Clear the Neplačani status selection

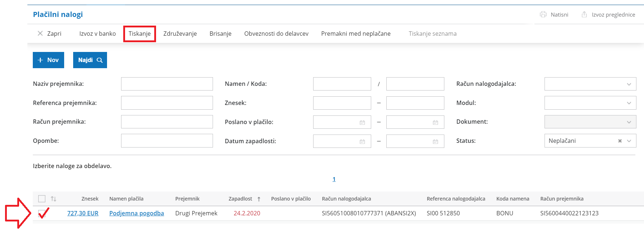(620, 141)
